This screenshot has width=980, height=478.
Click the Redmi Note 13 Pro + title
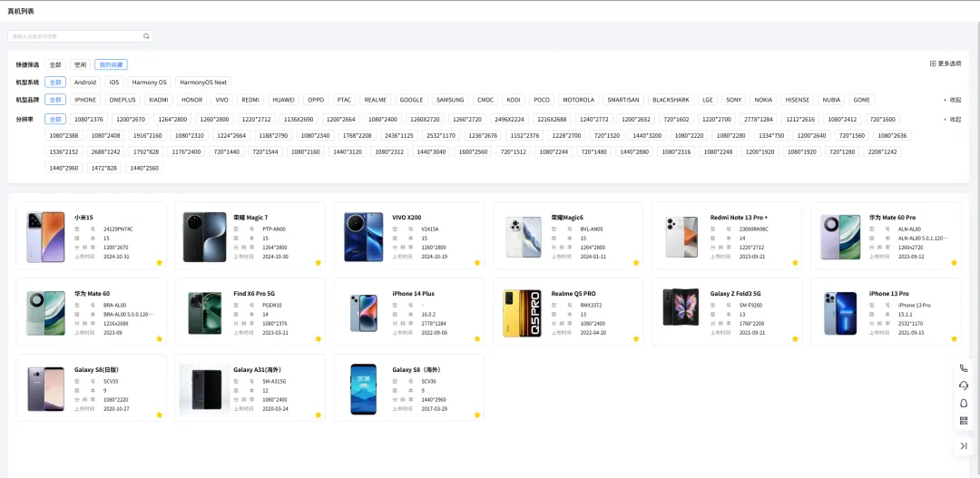[739, 218]
